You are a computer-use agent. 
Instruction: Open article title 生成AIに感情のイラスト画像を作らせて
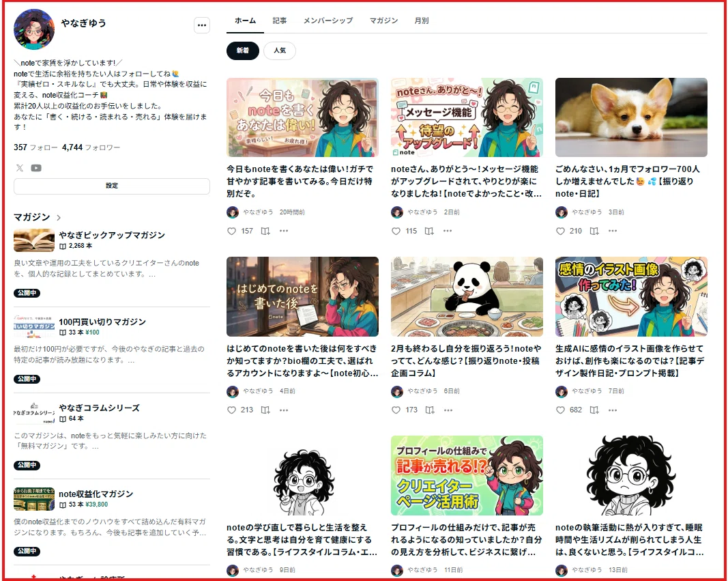tap(630, 361)
